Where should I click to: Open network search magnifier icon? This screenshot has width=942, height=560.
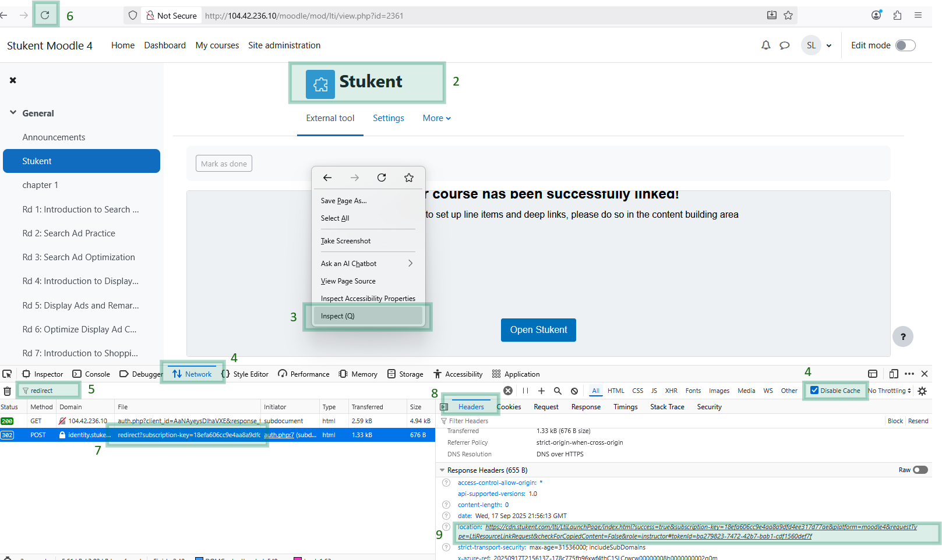tap(558, 391)
